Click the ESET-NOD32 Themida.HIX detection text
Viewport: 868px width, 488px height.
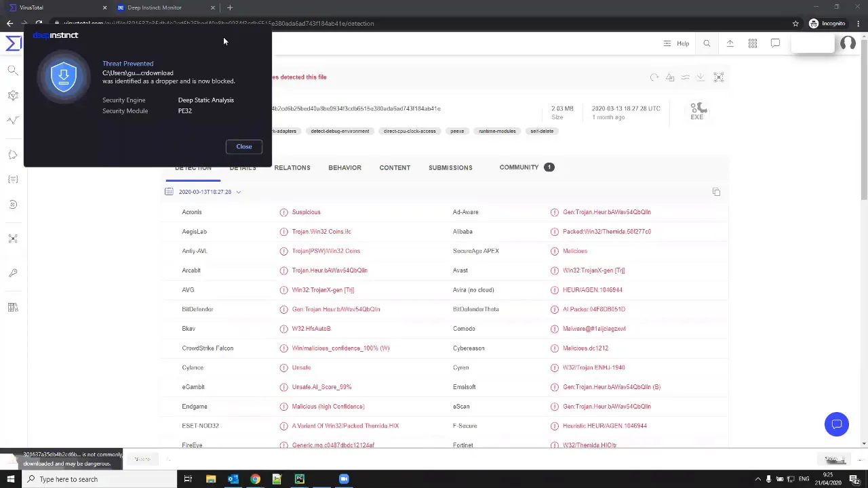[345, 426]
